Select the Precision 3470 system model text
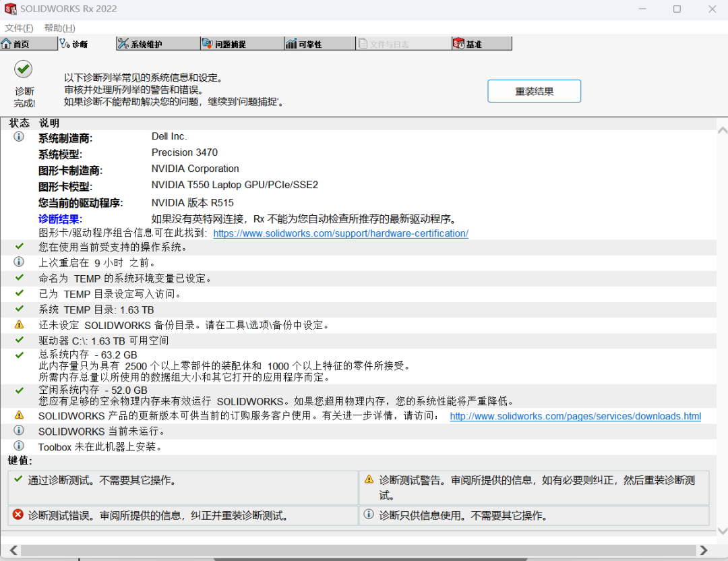The height and width of the screenshot is (561, 728). (x=184, y=152)
